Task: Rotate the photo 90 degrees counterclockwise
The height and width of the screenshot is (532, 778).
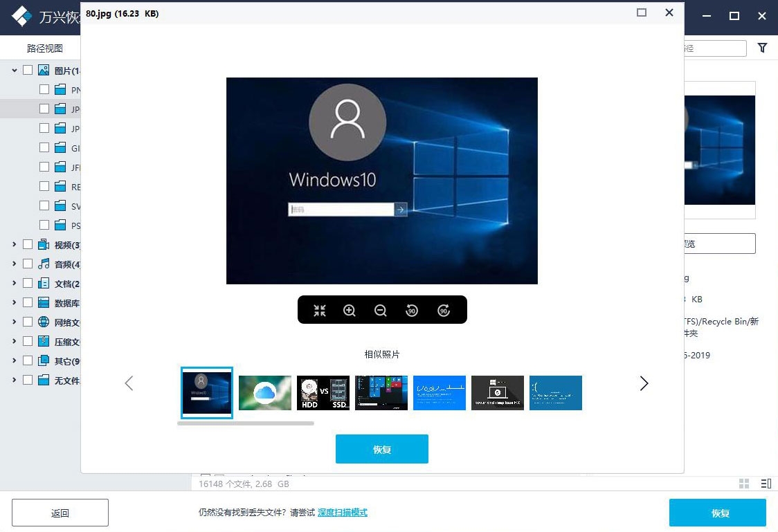Action: (x=411, y=310)
